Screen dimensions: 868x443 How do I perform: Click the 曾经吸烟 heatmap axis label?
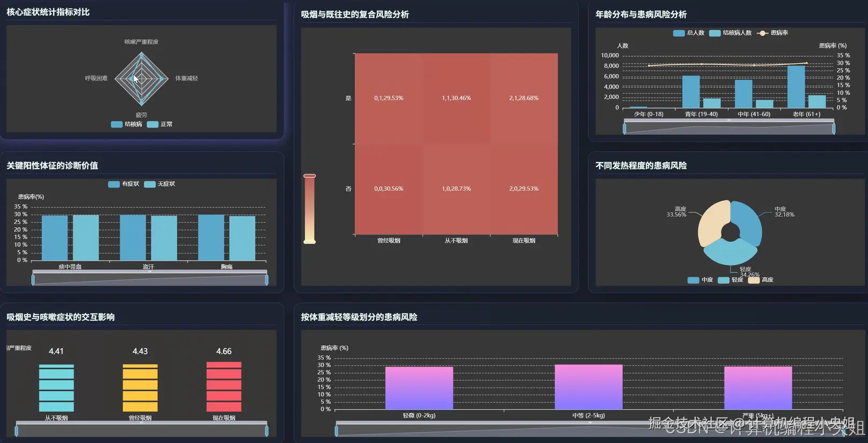[389, 241]
